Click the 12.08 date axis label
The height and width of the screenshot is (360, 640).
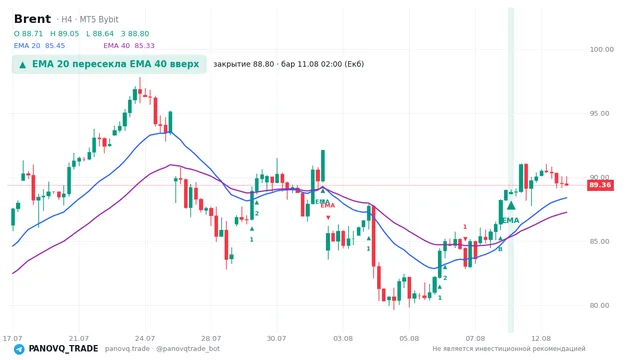(541, 339)
